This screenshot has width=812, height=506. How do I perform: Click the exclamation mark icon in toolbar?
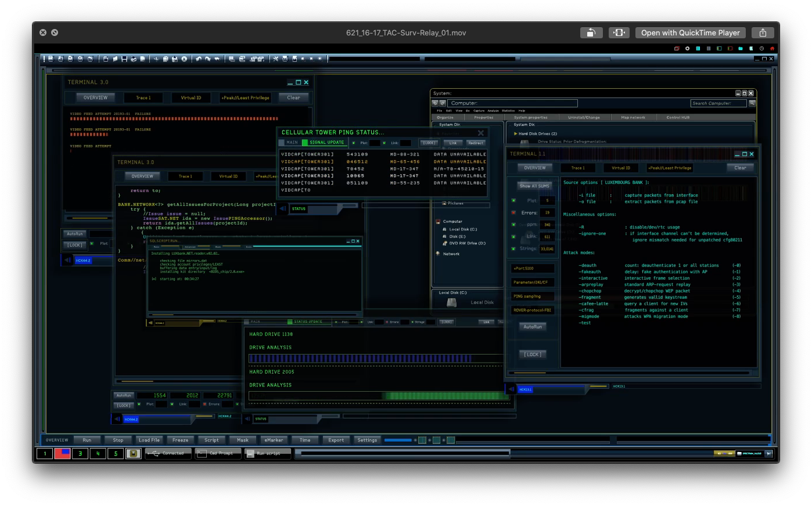tap(44, 59)
